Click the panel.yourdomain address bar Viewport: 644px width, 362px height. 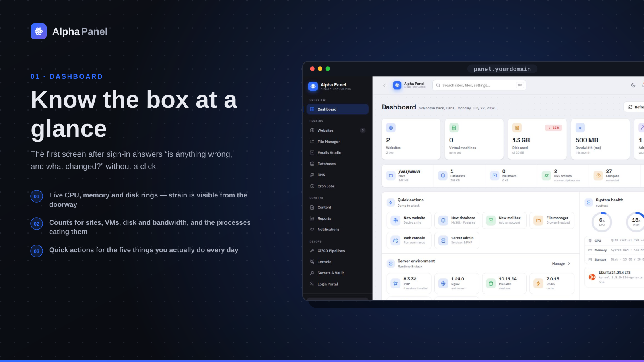coord(502,69)
